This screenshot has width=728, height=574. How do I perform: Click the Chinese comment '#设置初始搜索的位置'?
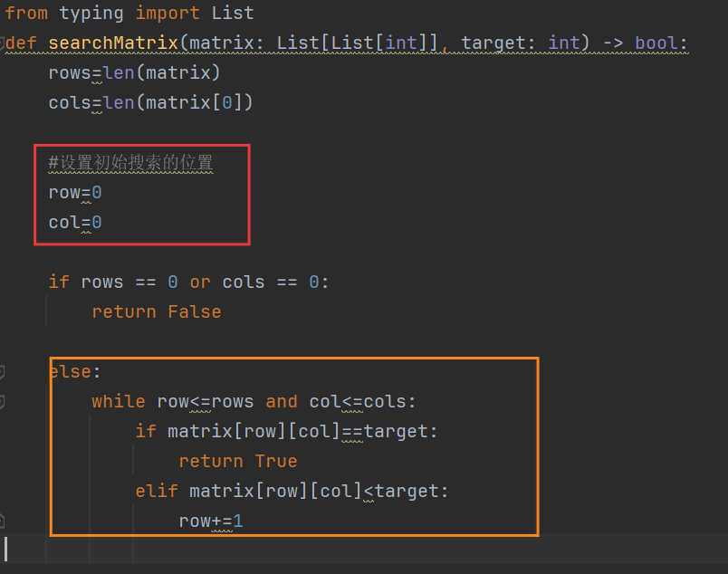[x=131, y=163]
